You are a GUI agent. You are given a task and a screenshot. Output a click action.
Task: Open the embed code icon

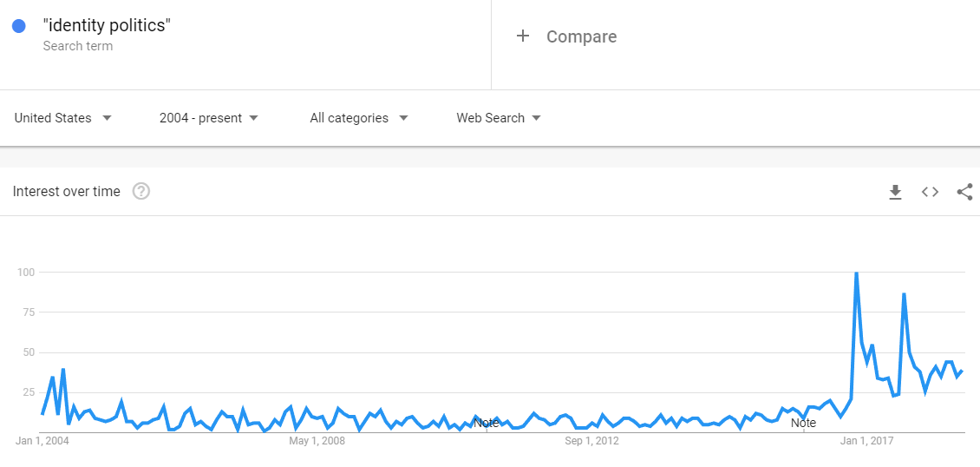coord(930,192)
